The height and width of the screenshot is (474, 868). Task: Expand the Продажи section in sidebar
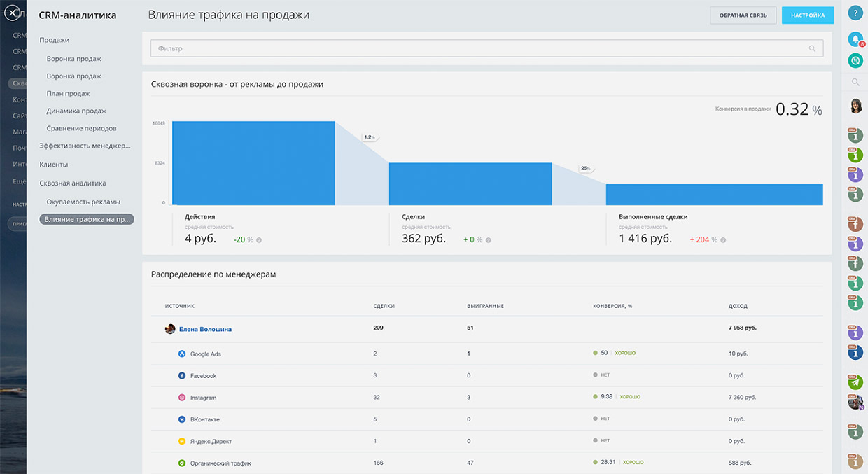coord(55,40)
